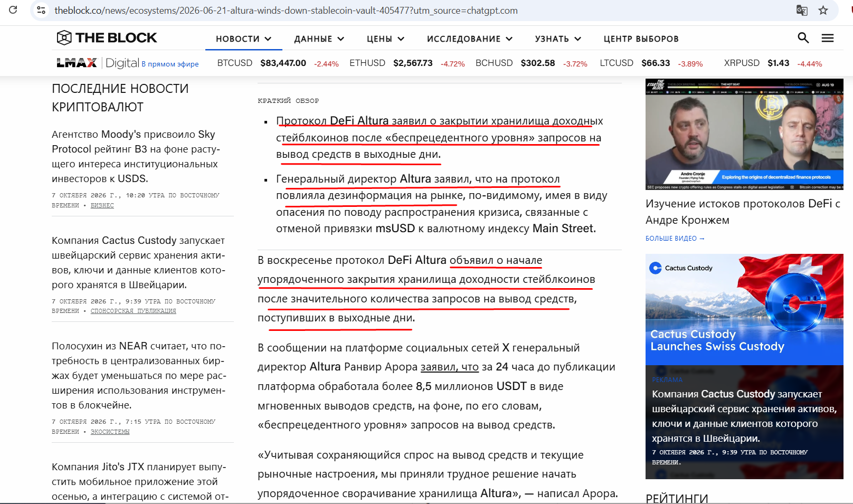853x504 pixels.
Task: Open Moody's Sky Protocol rating article
Action: pos(136,156)
